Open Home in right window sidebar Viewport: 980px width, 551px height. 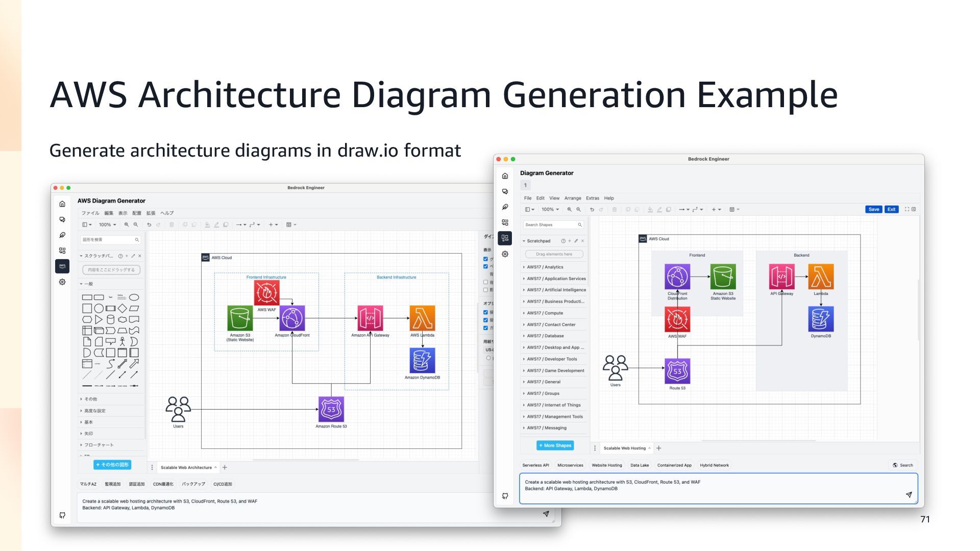505,176
